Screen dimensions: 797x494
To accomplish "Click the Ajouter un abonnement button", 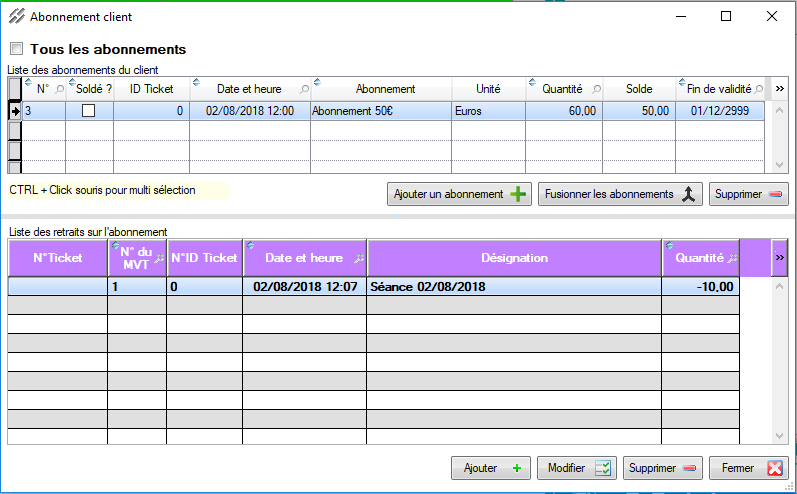I will click(x=459, y=194).
